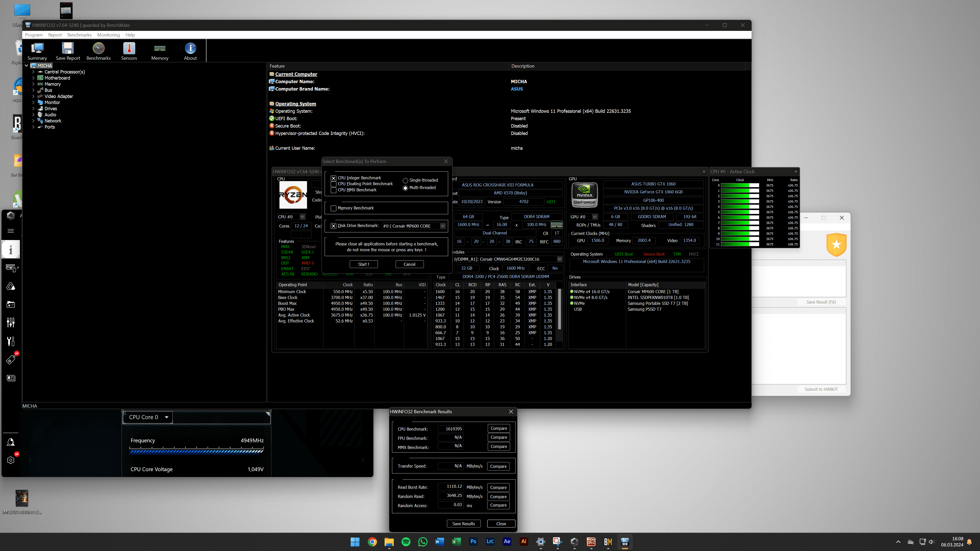Image resolution: width=980 pixels, height=551 pixels.
Task: Click Cancel in benchmark dialog
Action: (x=409, y=264)
